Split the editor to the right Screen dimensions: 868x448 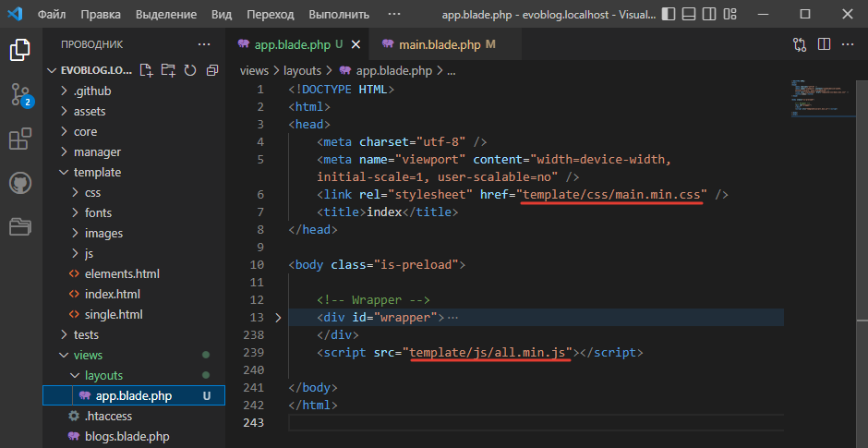824,44
